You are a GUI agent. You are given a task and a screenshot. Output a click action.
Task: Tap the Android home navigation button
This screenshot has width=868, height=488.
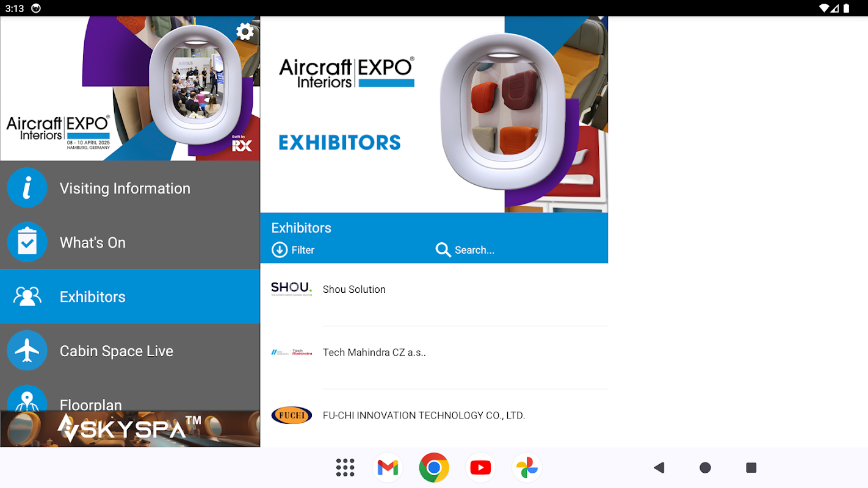click(705, 468)
